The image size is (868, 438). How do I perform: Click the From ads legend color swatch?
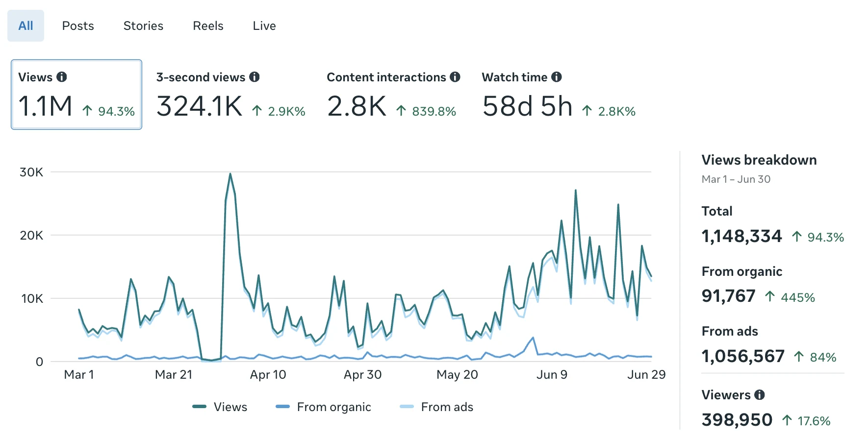[x=407, y=406]
